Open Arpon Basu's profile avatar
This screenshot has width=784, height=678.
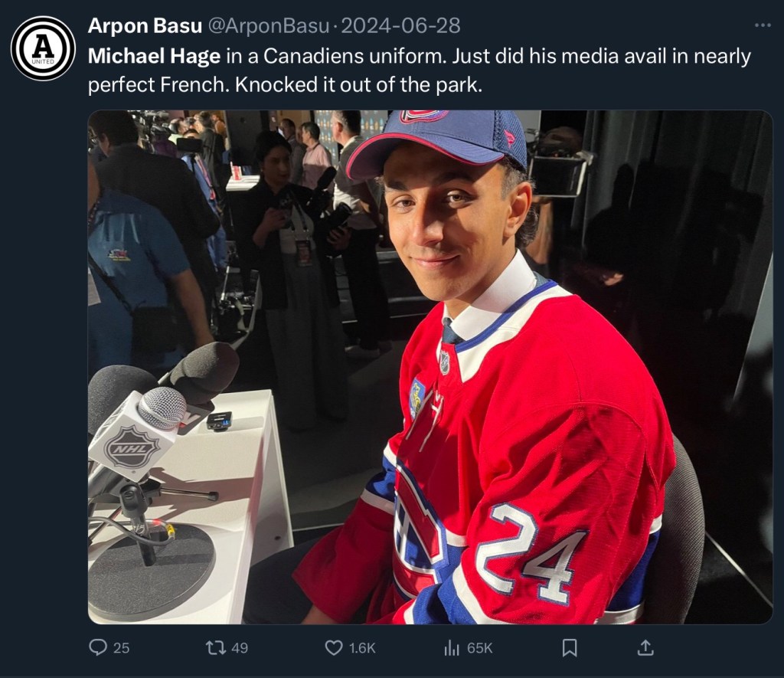[43, 48]
